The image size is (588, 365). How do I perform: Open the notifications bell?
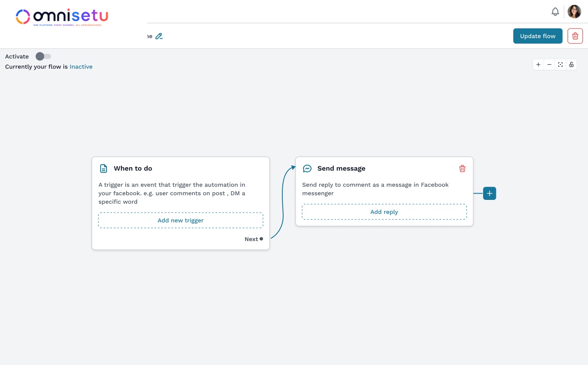[555, 12]
